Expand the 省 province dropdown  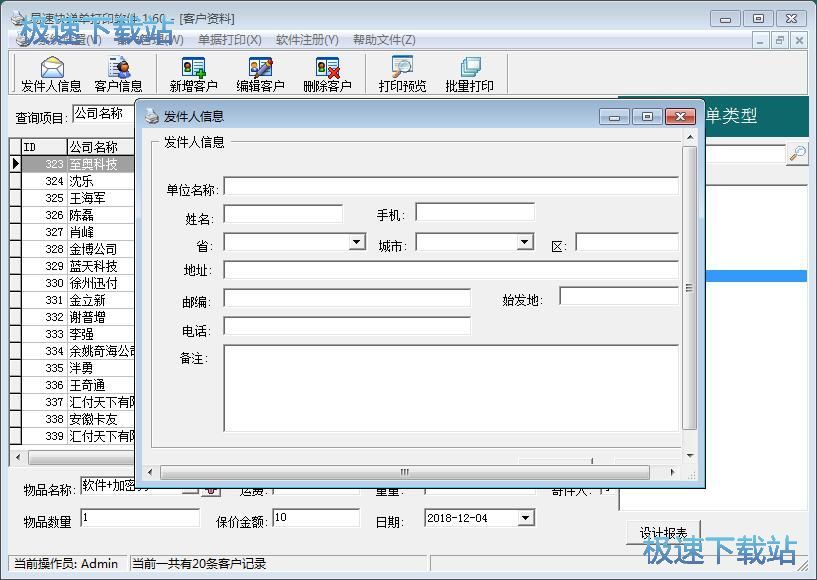[357, 242]
